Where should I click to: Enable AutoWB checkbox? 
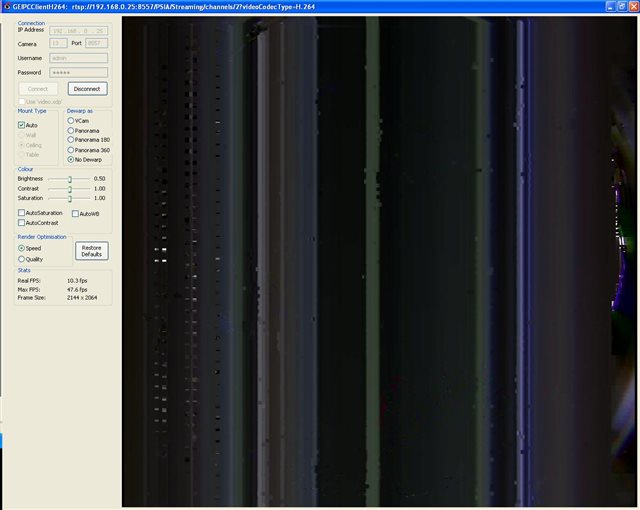click(x=75, y=213)
